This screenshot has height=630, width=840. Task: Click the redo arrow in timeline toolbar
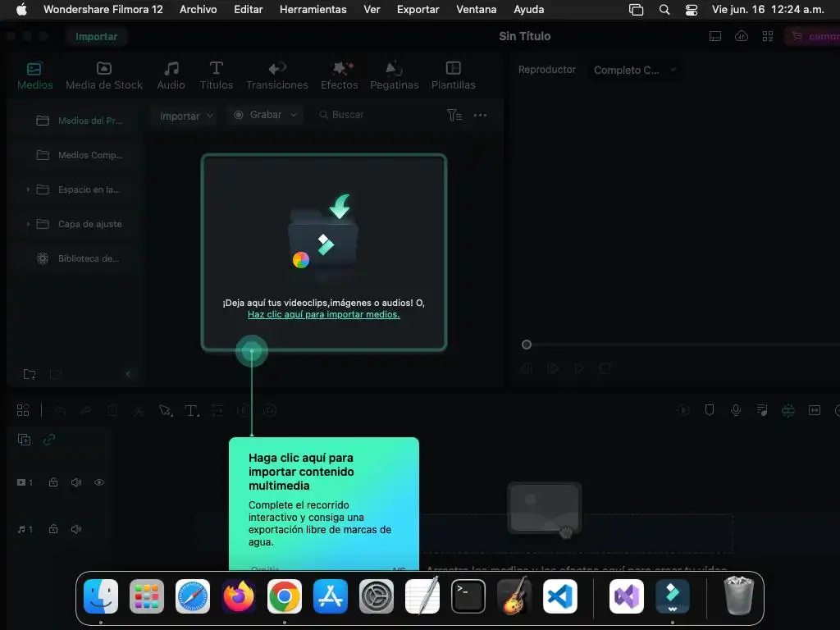coord(85,410)
